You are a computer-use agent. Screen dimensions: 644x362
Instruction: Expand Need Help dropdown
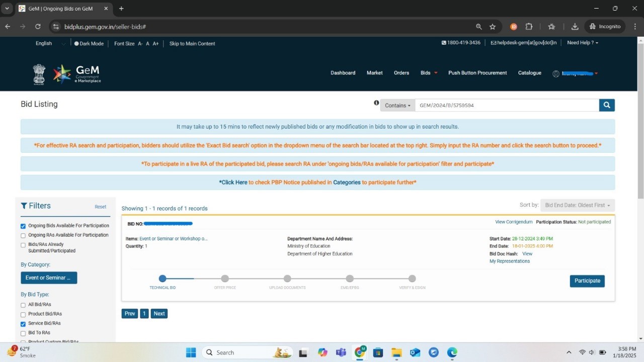pyautogui.click(x=583, y=43)
